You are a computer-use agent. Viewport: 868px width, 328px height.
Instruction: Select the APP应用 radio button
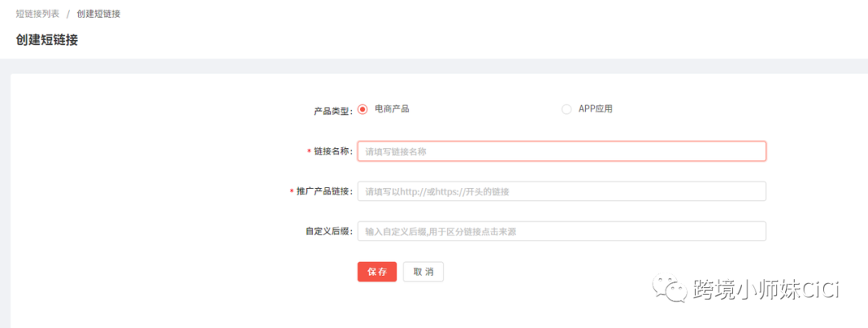tap(567, 109)
